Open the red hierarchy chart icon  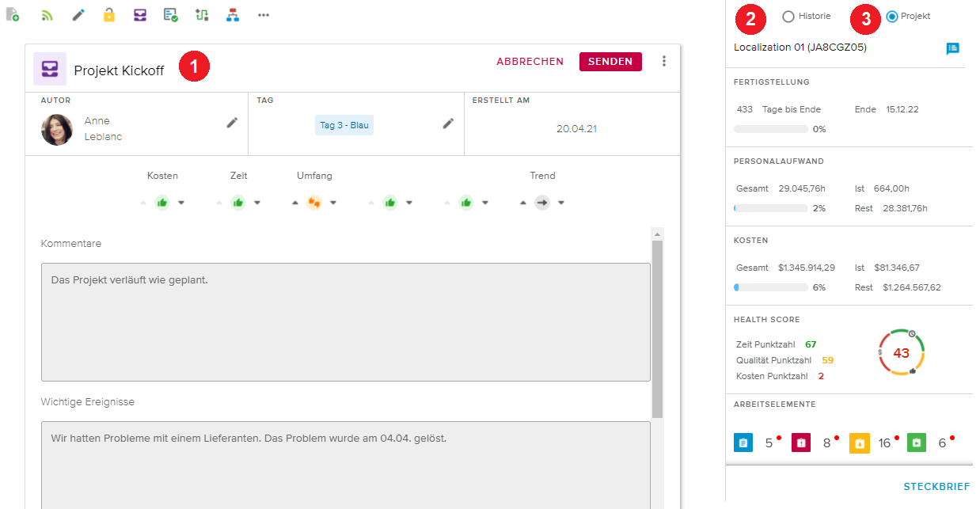(232, 15)
